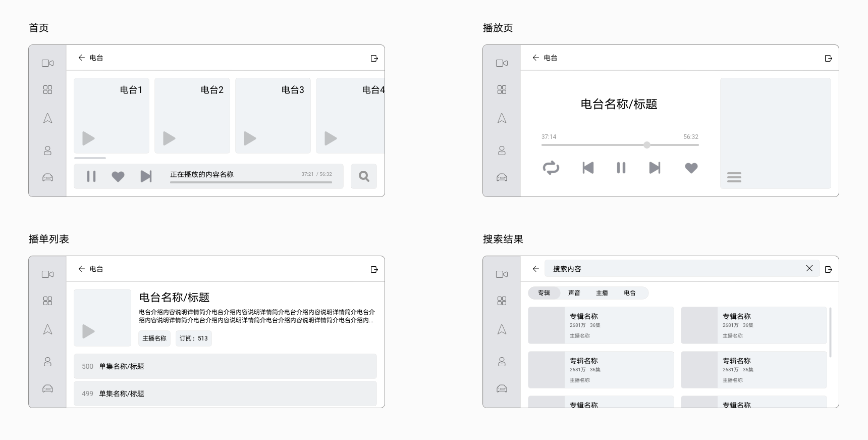Switch to the 声音 tab
The image size is (868, 440).
(x=574, y=293)
